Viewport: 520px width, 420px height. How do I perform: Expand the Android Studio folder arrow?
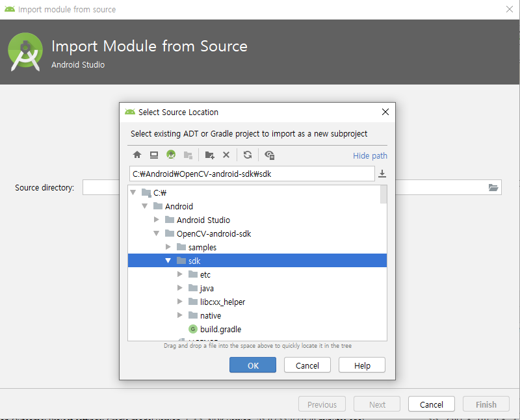tap(157, 220)
